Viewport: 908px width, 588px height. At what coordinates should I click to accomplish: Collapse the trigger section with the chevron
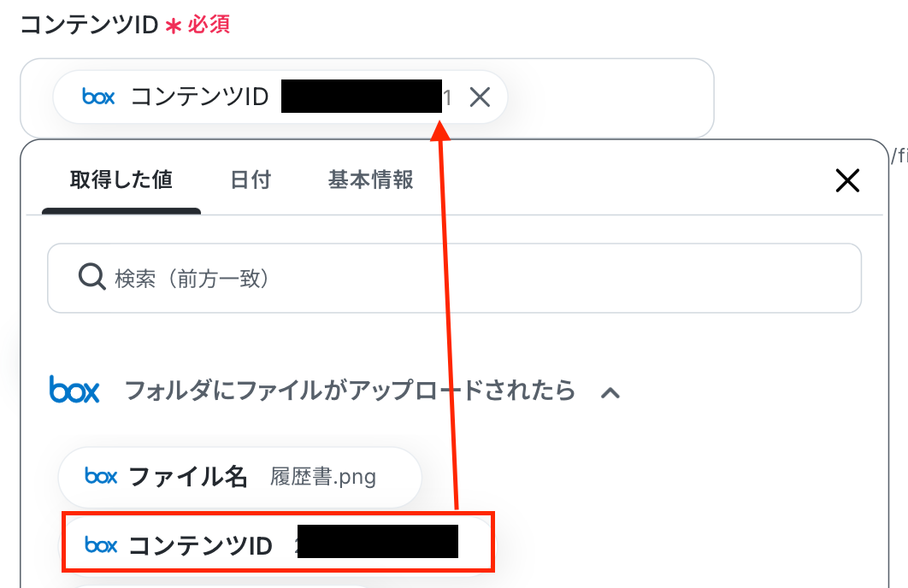pos(610,393)
